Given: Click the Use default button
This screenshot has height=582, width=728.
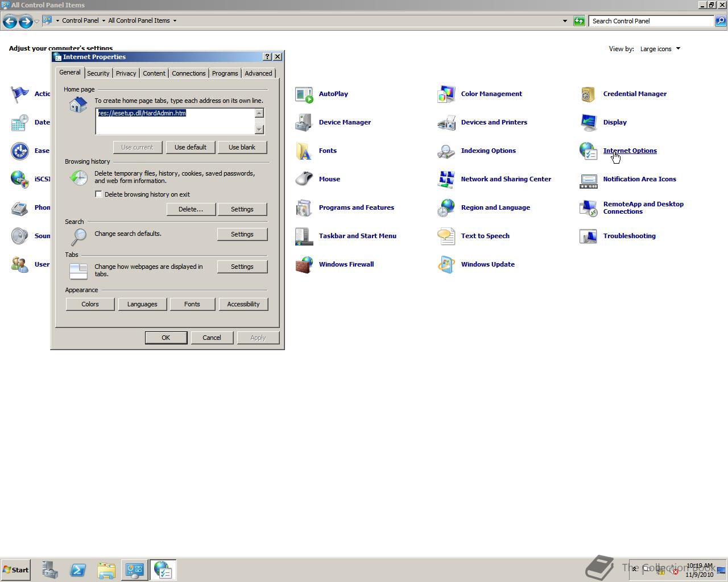Looking at the screenshot, I should [x=191, y=147].
